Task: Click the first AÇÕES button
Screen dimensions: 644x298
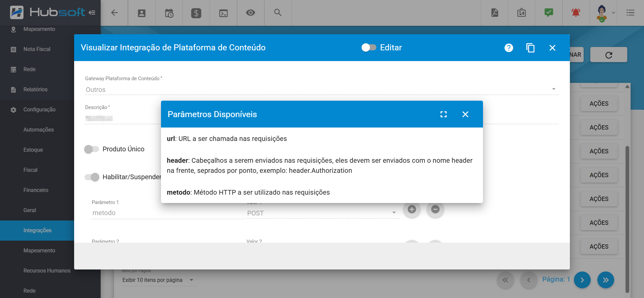Action: coord(599,104)
